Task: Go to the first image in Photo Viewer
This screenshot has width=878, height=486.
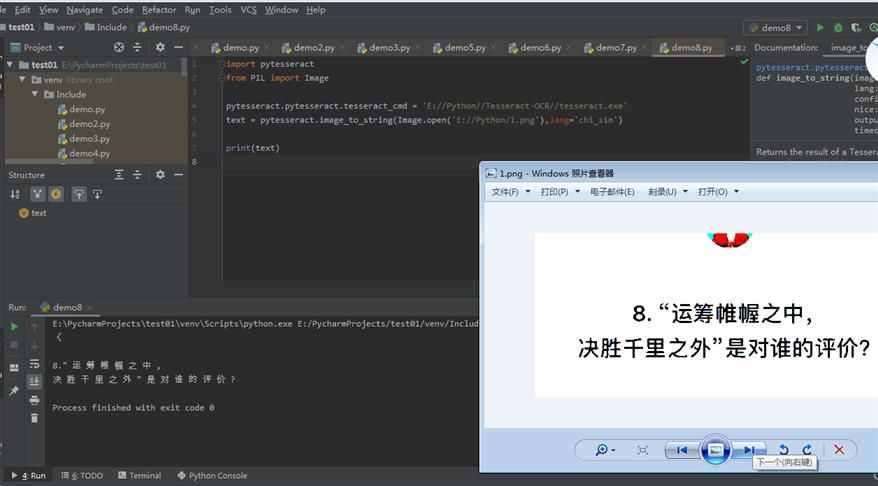Action: (x=681, y=450)
